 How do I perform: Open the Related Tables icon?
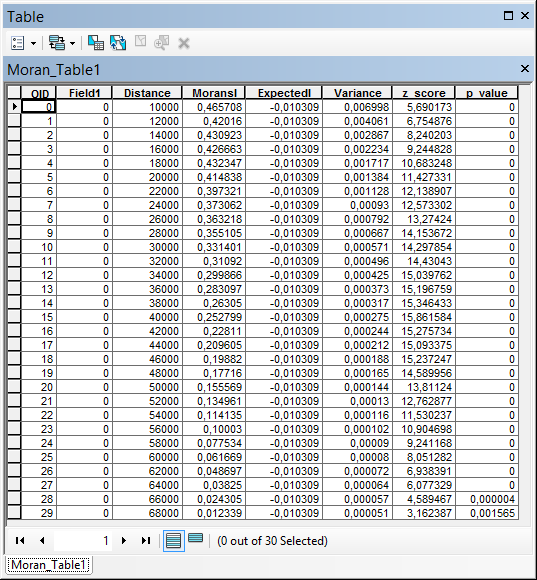[x=57, y=43]
